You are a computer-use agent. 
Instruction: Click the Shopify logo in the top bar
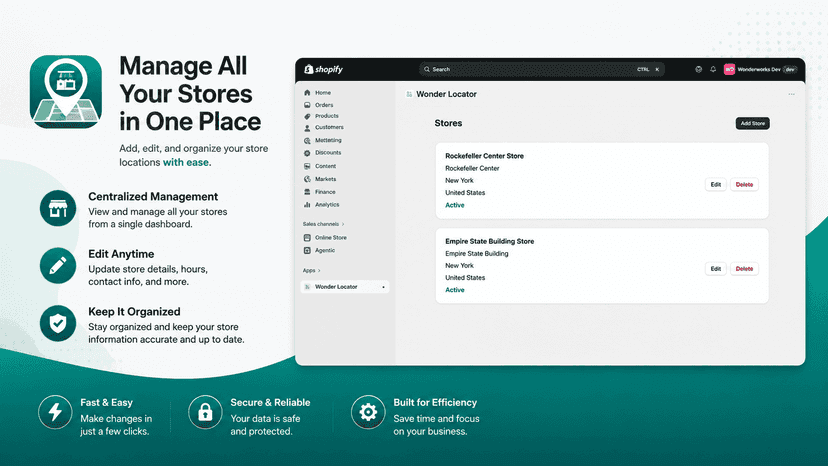323,69
